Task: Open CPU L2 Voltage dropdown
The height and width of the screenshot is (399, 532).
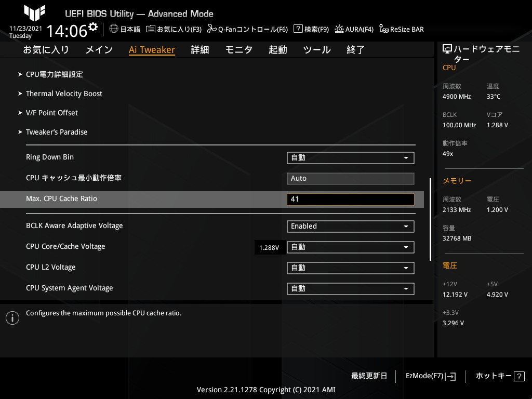Action: coord(351,268)
